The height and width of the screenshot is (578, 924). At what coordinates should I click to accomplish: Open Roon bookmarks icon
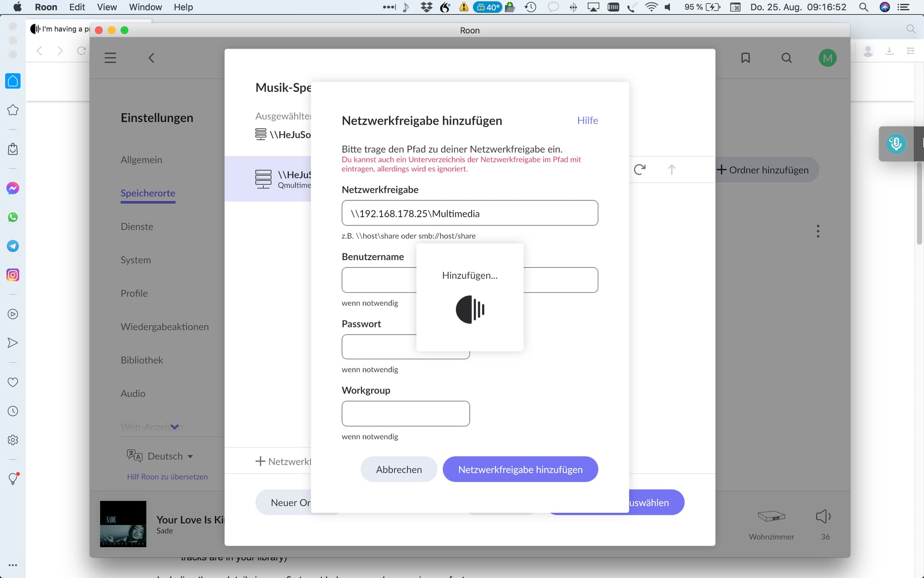pos(745,58)
